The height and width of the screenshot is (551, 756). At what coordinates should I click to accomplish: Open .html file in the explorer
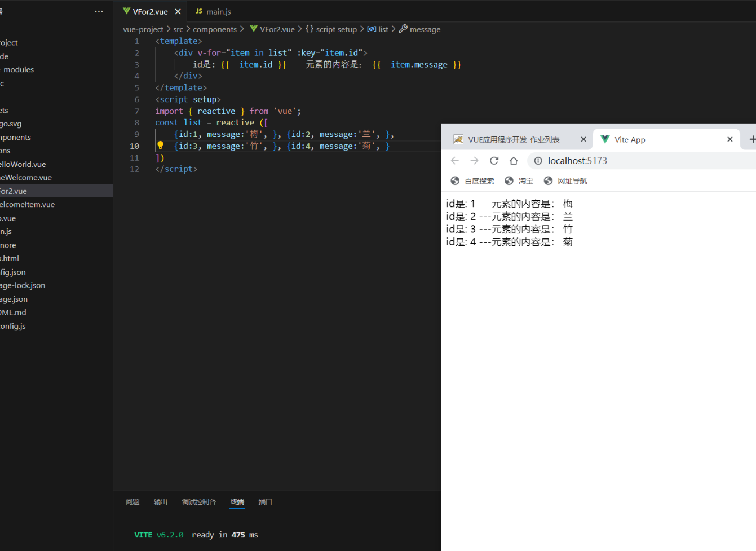pyautogui.click(x=10, y=258)
